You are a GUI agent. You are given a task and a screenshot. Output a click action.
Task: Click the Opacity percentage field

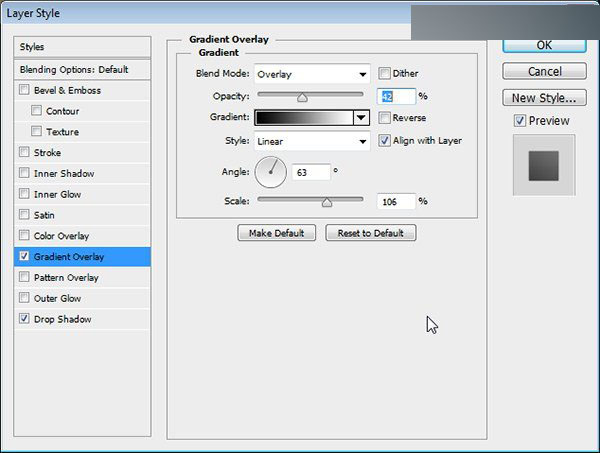(x=396, y=96)
